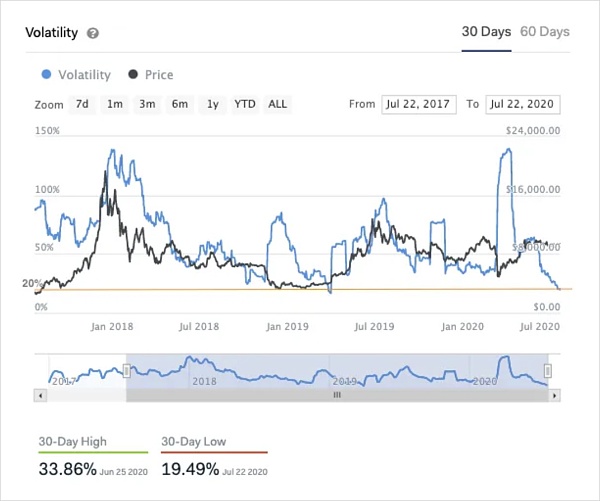
Task: Click the Volatility help question mark icon
Action: 93,33
